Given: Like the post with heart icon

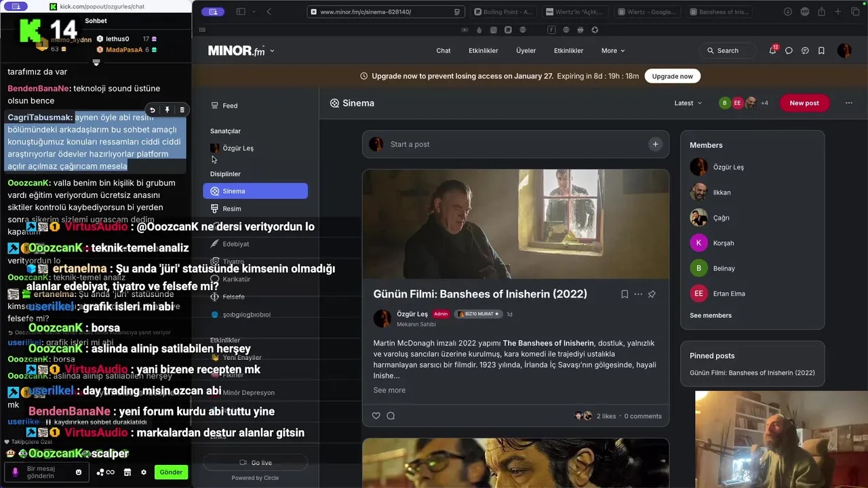Looking at the screenshot, I should coord(376,416).
